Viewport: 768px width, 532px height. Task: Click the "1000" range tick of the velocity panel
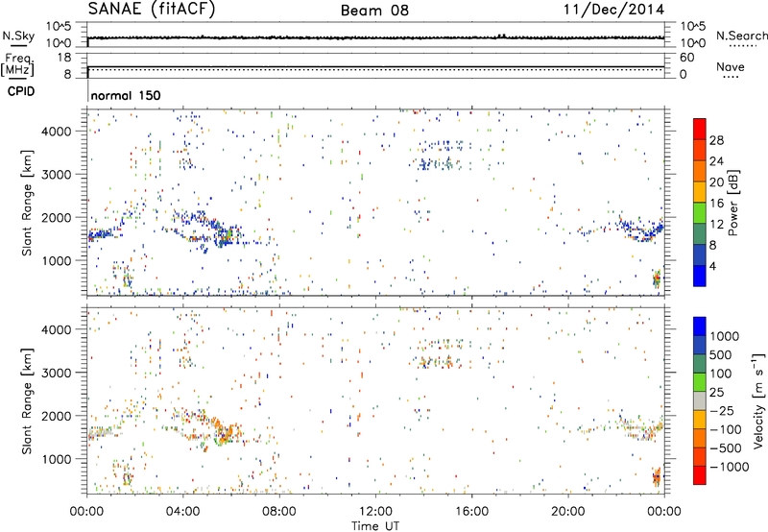click(x=56, y=459)
